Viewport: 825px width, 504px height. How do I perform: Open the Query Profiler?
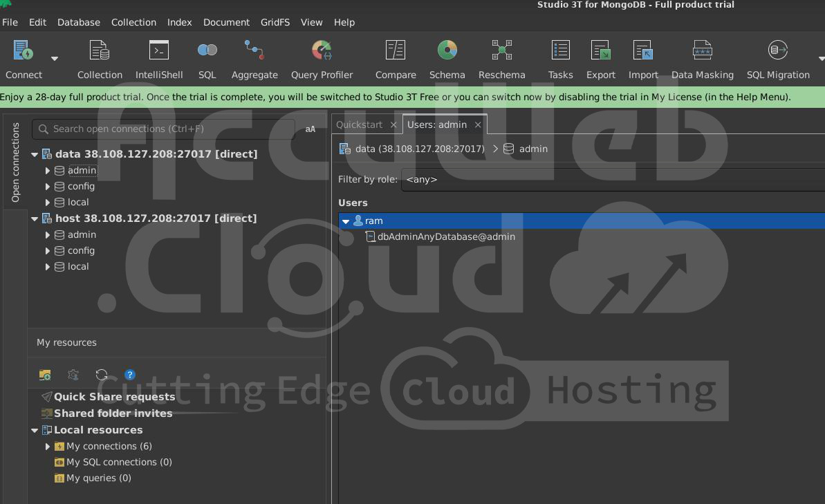[x=322, y=59]
